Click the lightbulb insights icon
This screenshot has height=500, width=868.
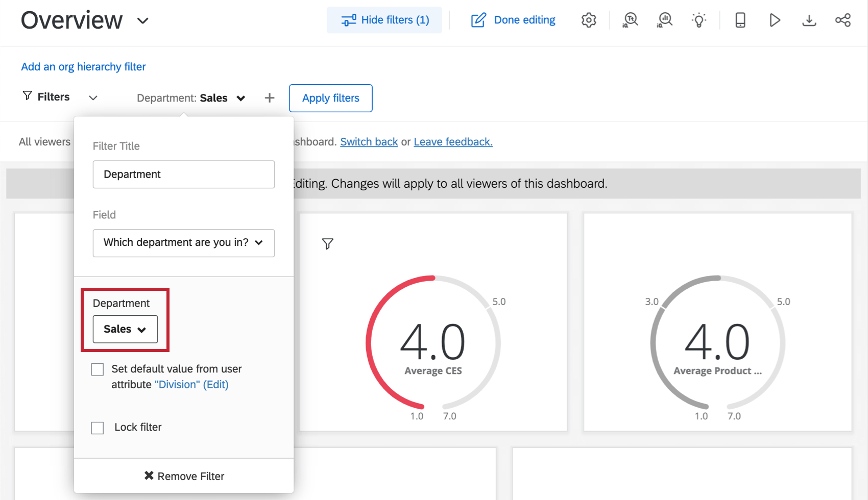[698, 20]
